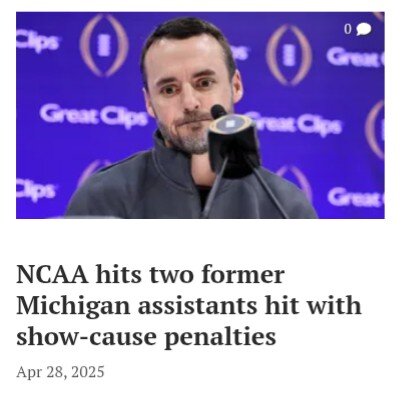
Task: Click the headline line show-cause penalties
Action: pos(146,337)
